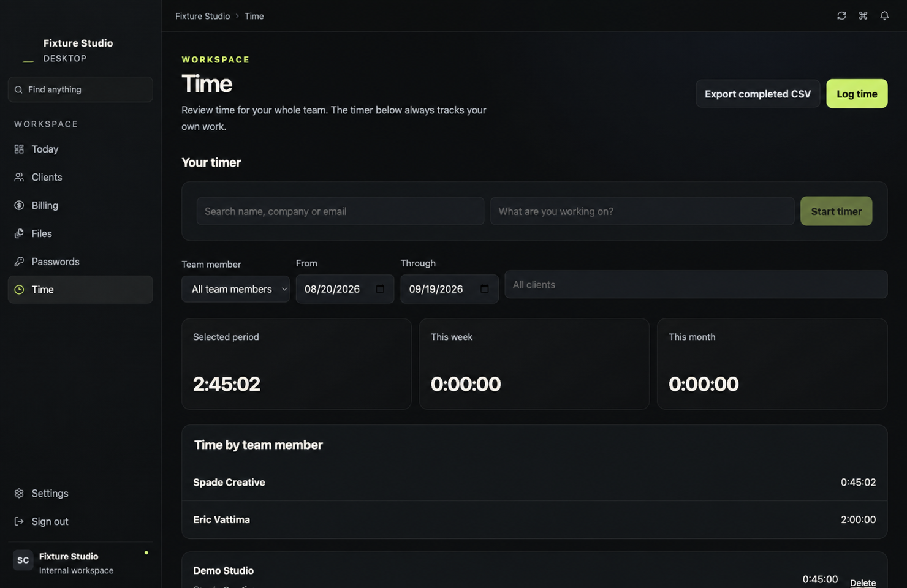Click the Settings gear icon
Image resolution: width=907 pixels, height=588 pixels.
coord(19,493)
